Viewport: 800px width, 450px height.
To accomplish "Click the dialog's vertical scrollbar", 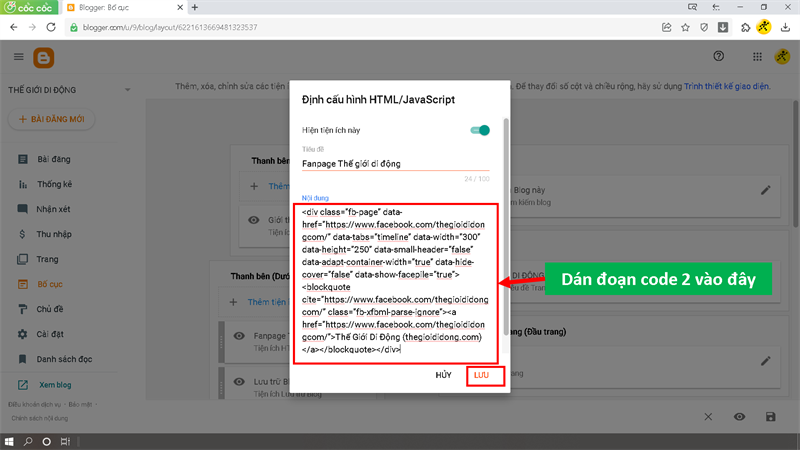I will (506, 227).
